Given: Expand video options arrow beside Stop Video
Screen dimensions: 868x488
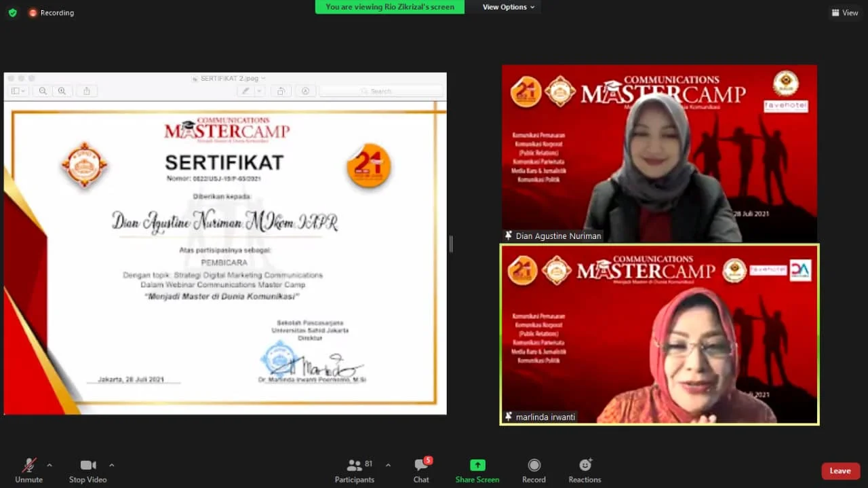Looking at the screenshot, I should 112,465.
